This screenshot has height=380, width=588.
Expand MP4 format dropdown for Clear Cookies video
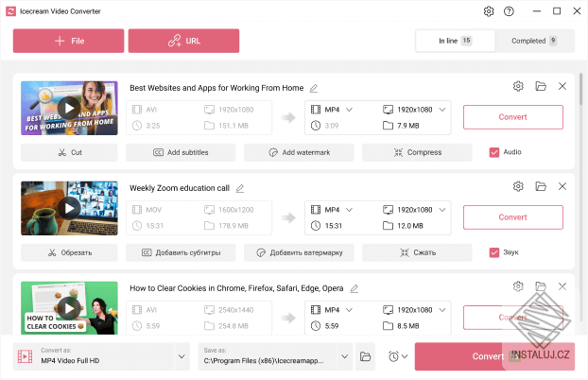349,310
